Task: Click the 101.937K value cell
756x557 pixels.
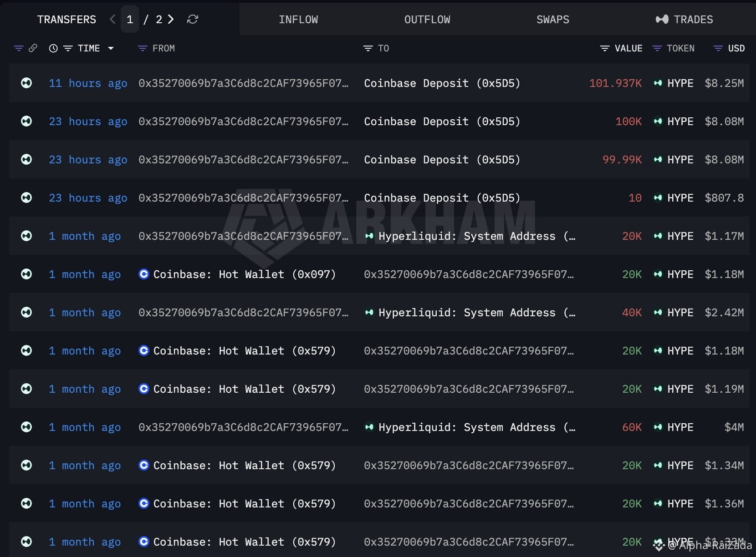Action: 615,83
